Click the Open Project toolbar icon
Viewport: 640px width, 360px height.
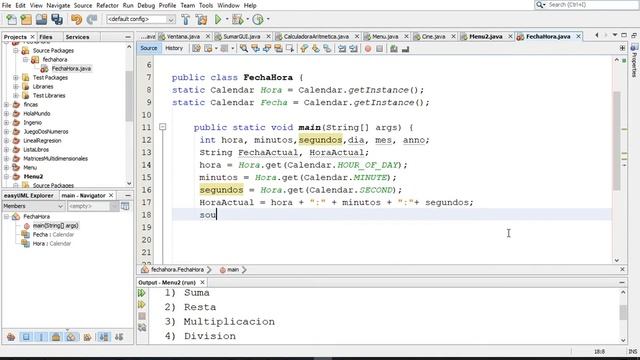pyautogui.click(x=41, y=19)
